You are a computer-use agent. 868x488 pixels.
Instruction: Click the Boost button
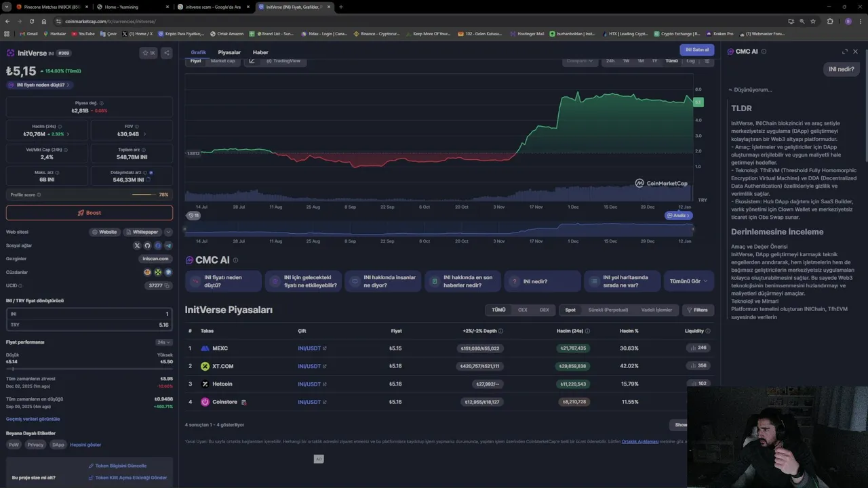tap(90, 213)
